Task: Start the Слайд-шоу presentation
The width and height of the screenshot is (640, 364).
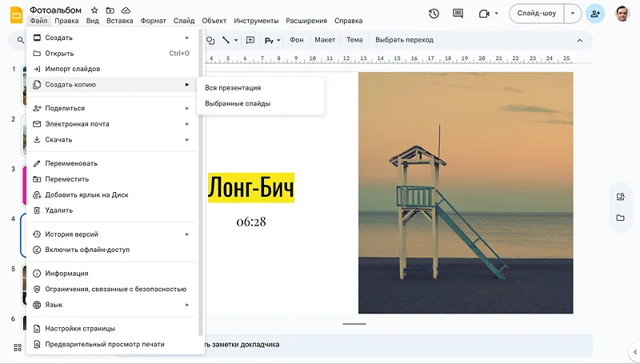Action: coord(538,14)
